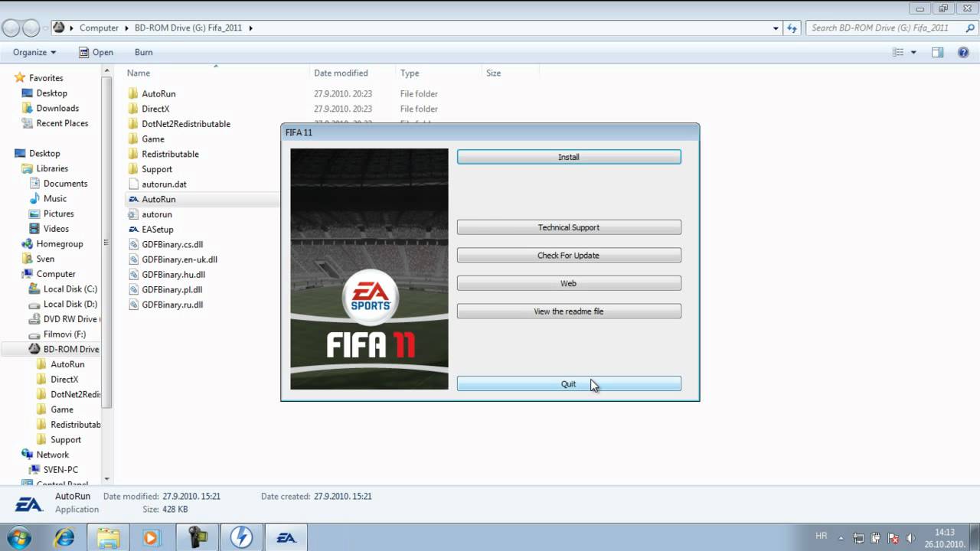Sort by the Size column header
980x551 pixels.
493,73
